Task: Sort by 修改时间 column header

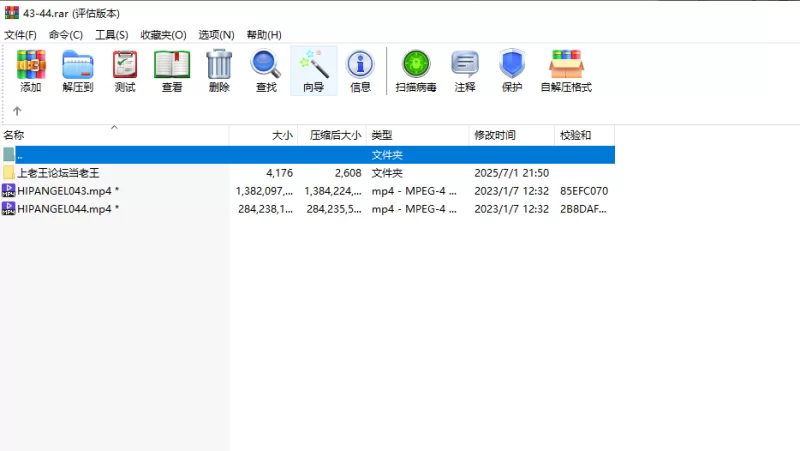Action: click(511, 135)
